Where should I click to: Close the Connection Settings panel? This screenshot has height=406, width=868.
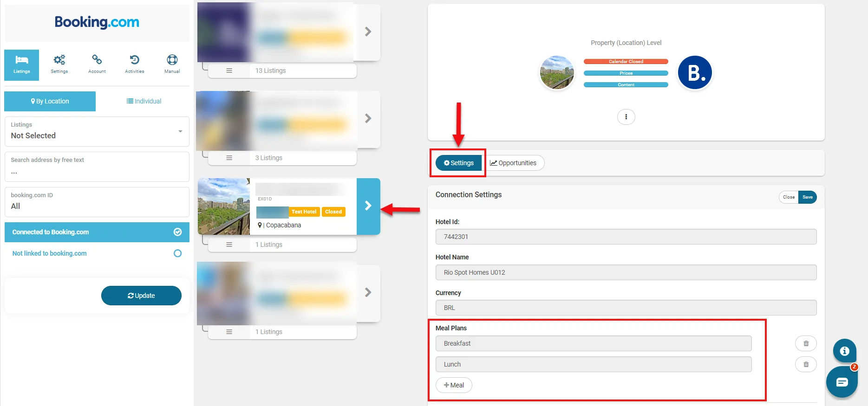(x=789, y=197)
